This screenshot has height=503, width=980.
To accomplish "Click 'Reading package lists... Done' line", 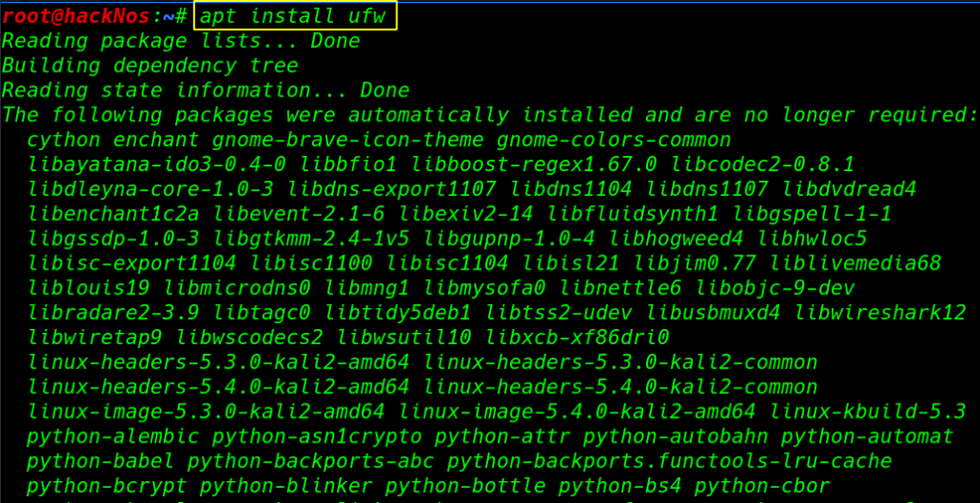I will [181, 41].
